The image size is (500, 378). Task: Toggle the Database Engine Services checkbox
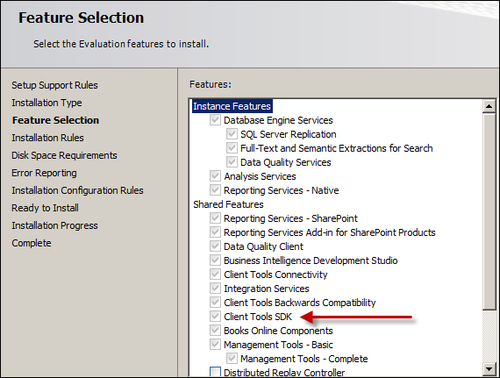(x=215, y=120)
